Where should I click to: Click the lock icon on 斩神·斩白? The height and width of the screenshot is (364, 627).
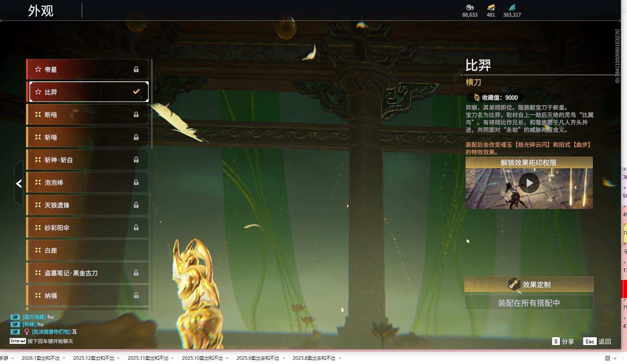click(136, 160)
